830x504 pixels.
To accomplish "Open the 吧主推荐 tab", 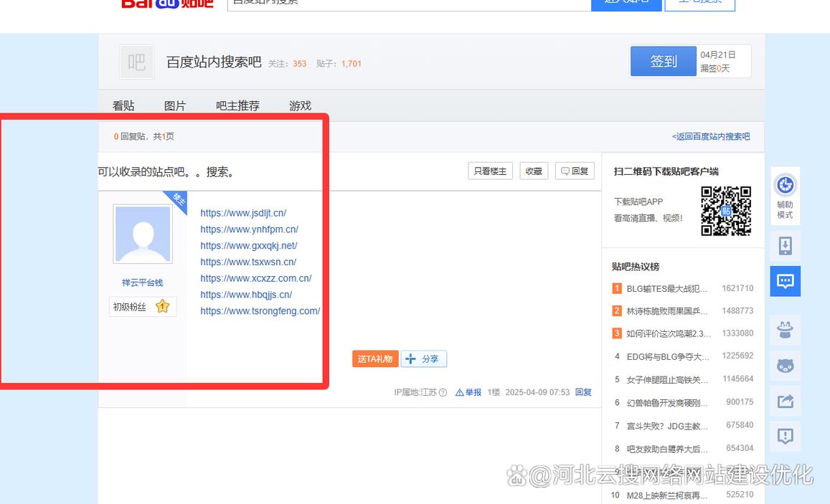I will coord(237,105).
